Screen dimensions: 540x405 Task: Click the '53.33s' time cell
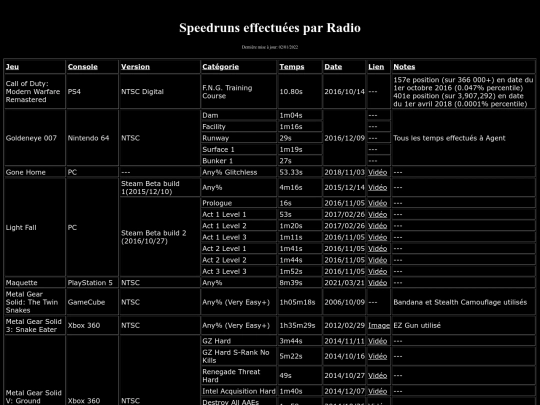(300, 172)
